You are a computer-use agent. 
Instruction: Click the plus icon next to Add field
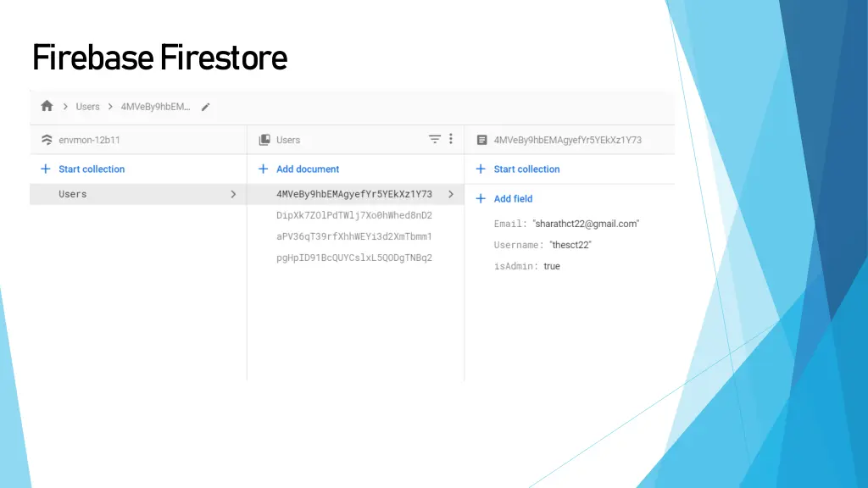[481, 198]
